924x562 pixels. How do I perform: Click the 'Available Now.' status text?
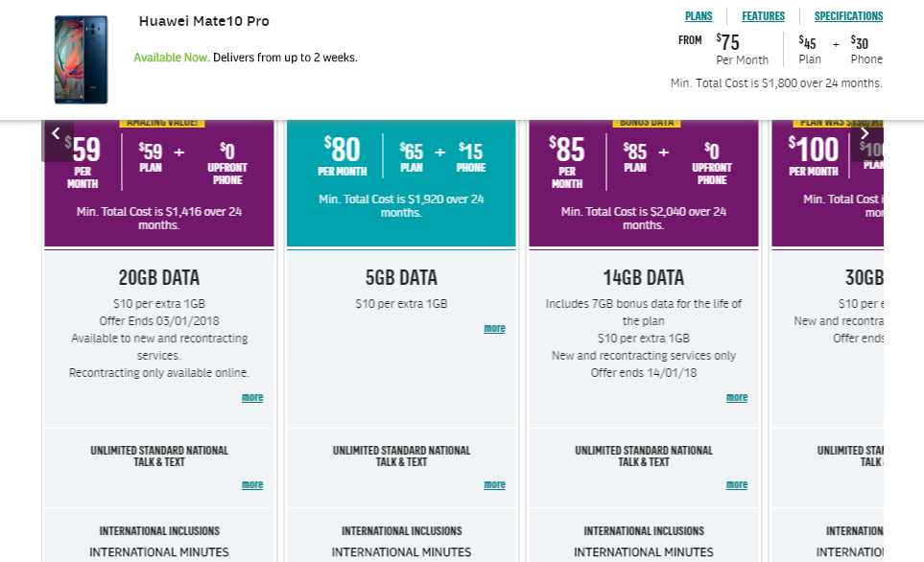coord(172,58)
